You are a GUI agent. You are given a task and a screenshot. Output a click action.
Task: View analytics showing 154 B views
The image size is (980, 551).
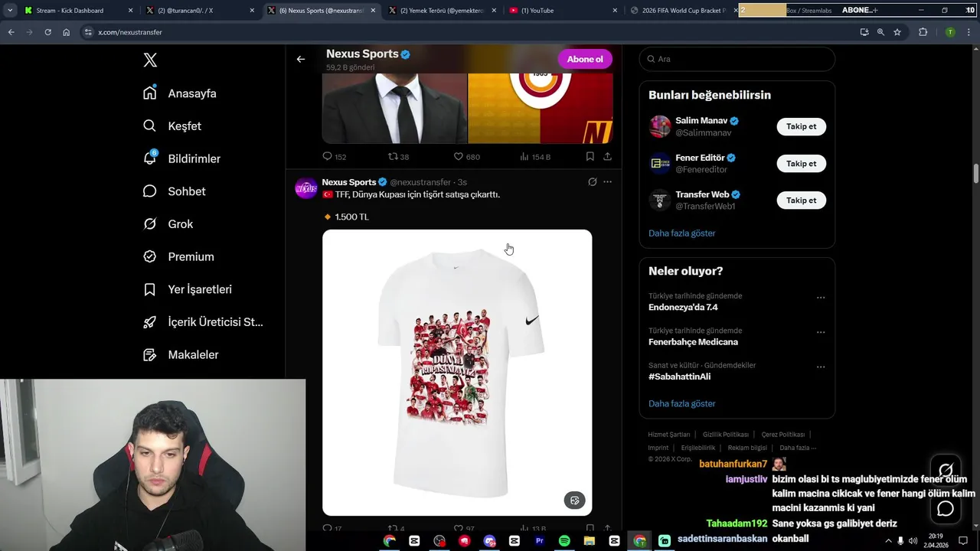534,156
